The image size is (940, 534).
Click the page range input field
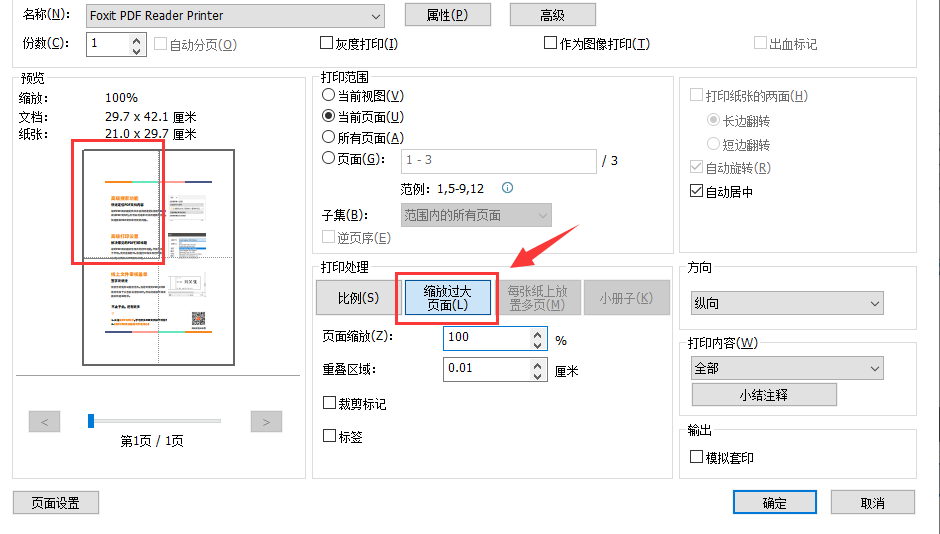click(x=498, y=160)
